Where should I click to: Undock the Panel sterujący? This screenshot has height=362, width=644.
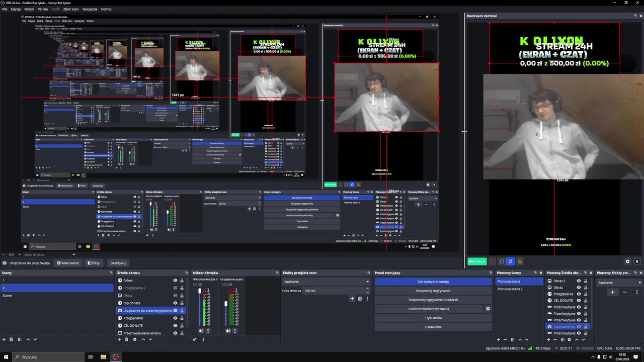(491, 273)
